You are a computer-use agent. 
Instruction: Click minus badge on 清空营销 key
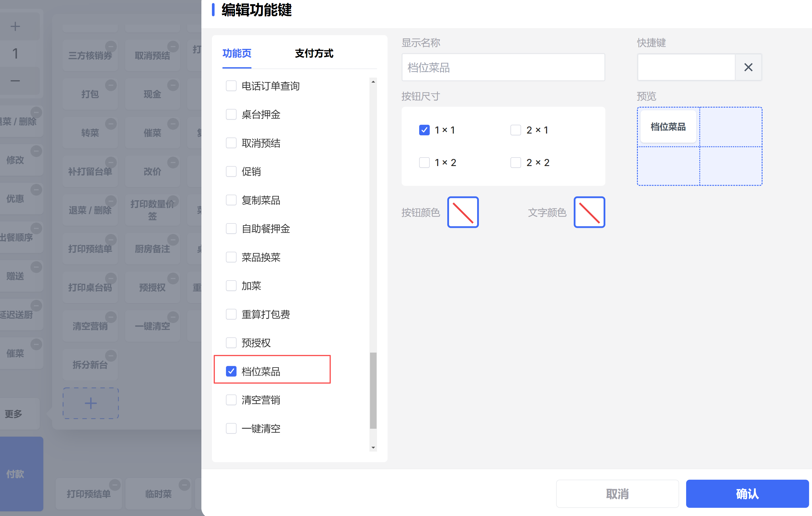pyautogui.click(x=111, y=317)
